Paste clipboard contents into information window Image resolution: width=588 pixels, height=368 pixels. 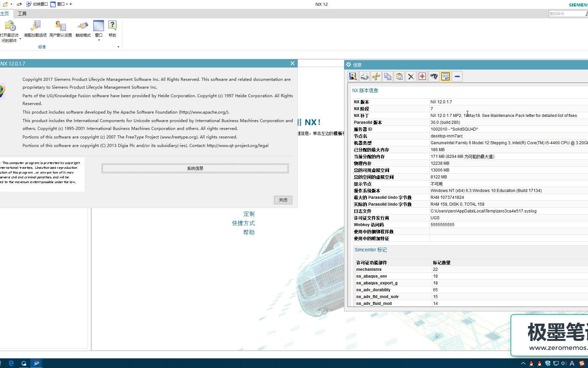[399, 76]
